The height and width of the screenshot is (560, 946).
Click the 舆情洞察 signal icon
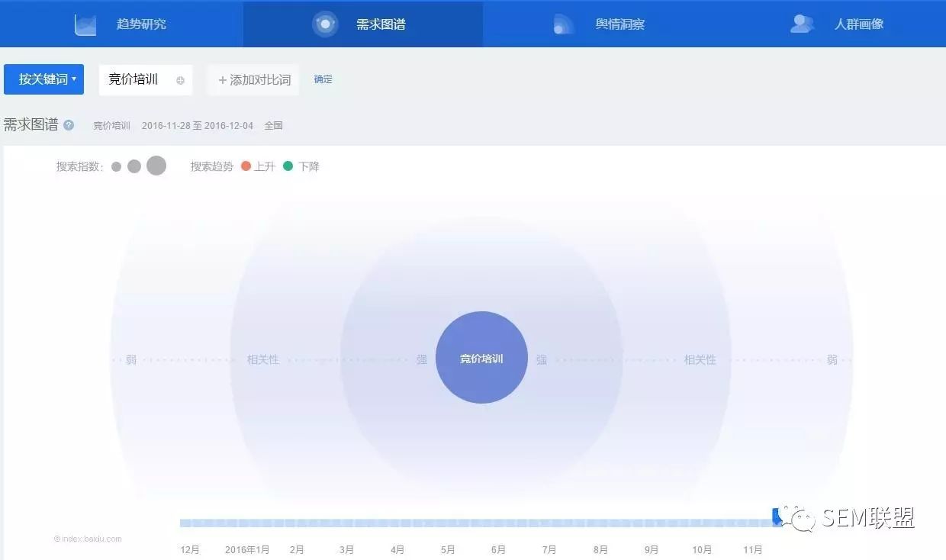pos(564,24)
